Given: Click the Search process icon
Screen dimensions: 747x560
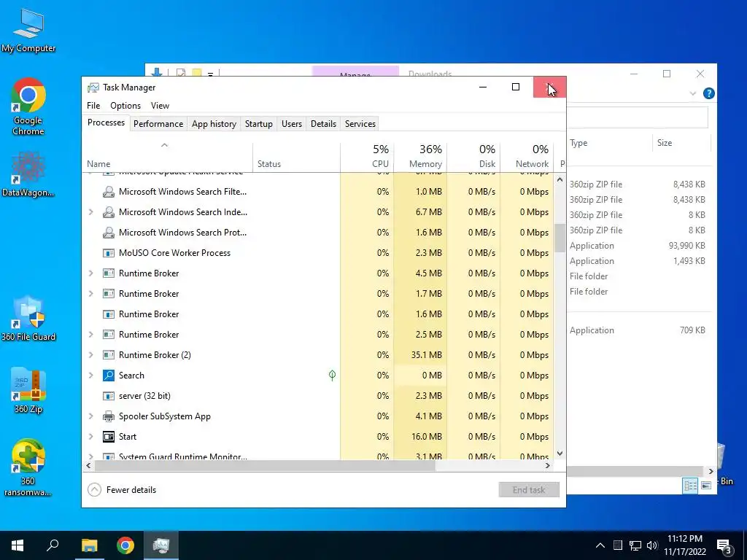Looking at the screenshot, I should point(109,376).
